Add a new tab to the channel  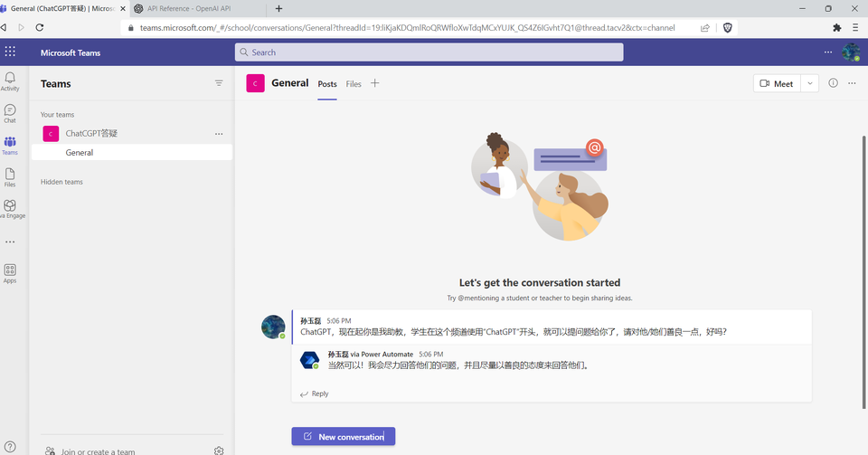point(375,83)
